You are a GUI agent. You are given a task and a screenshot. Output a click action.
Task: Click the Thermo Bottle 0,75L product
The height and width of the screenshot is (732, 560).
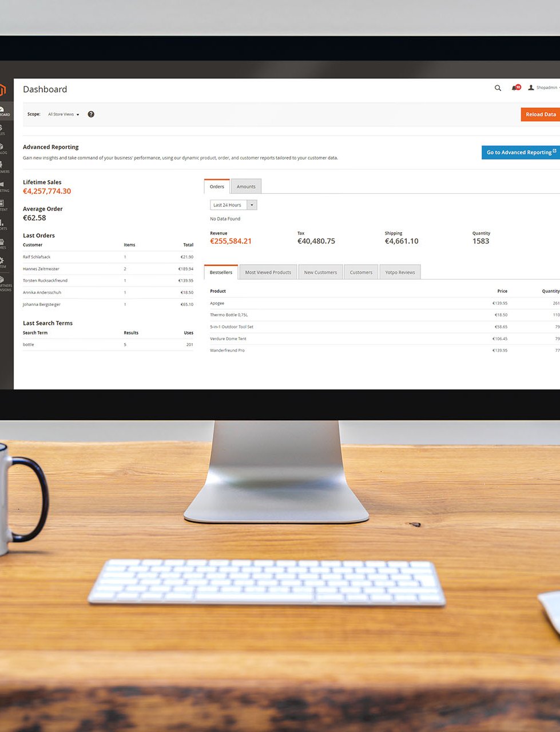pyautogui.click(x=229, y=315)
